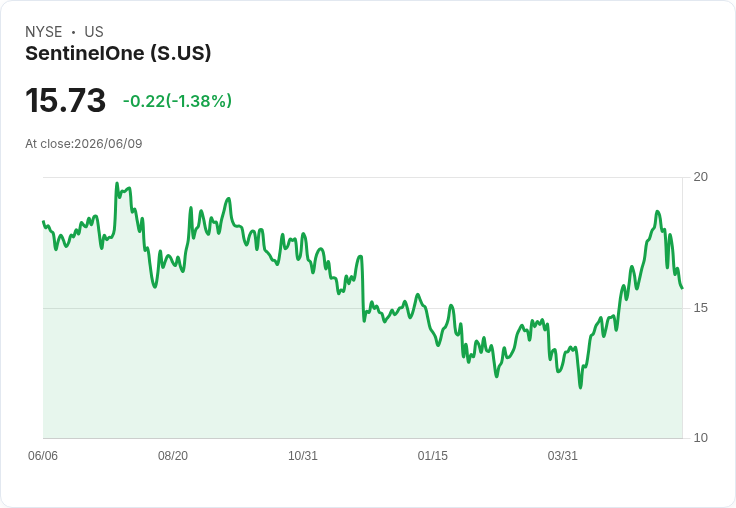Click the 03/31 date axis label
Viewport: 736px width, 508px height.
[x=562, y=455]
